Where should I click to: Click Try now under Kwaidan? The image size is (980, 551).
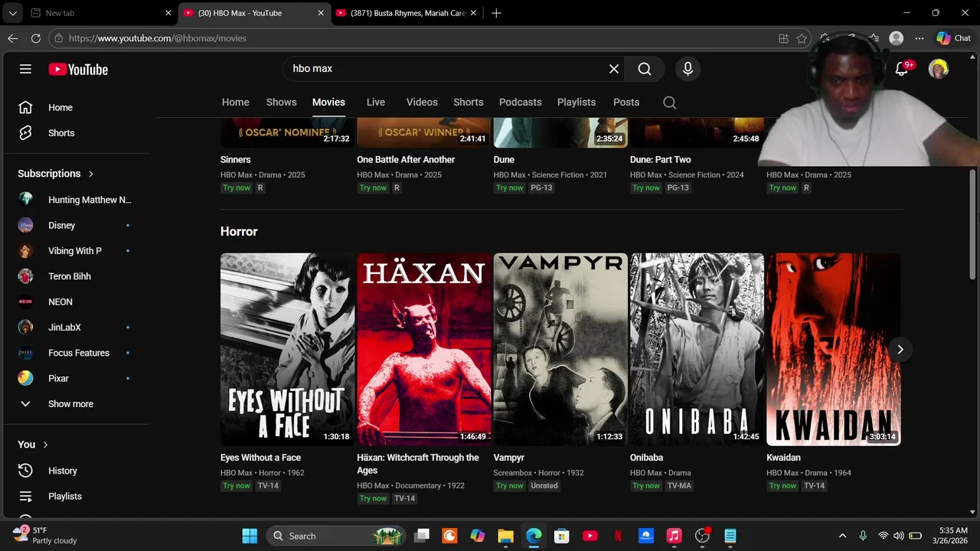782,486
